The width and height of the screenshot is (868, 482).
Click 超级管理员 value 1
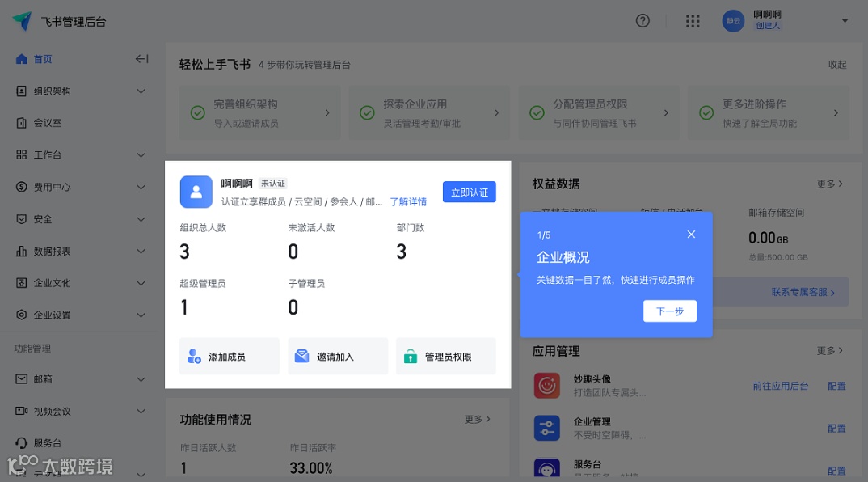click(184, 307)
